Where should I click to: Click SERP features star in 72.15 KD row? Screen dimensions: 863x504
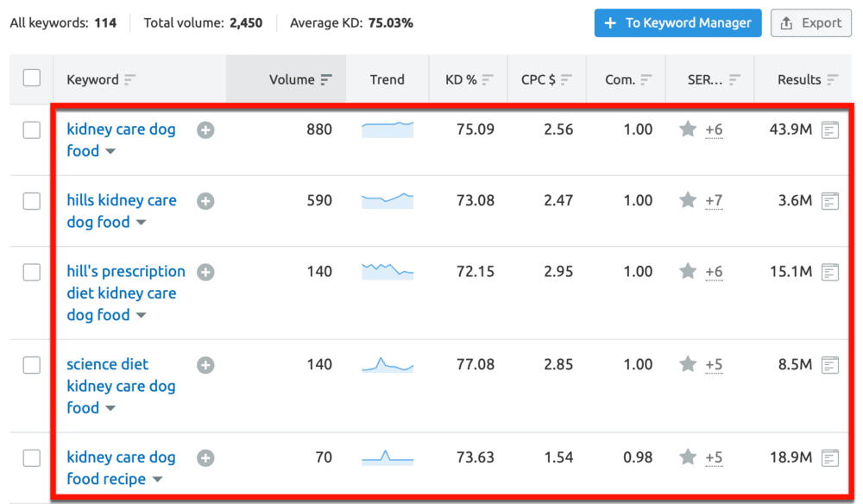(688, 271)
